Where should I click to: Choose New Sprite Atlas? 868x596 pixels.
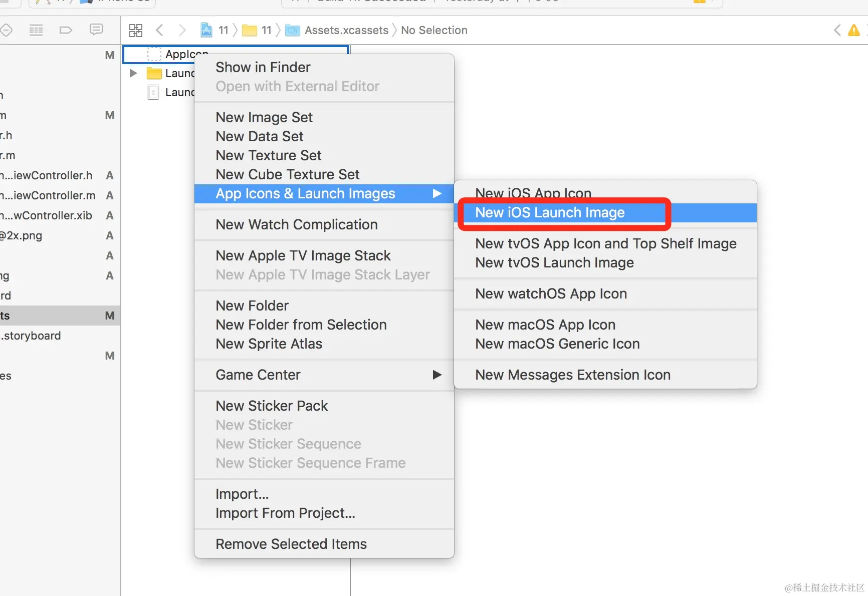coord(324,344)
